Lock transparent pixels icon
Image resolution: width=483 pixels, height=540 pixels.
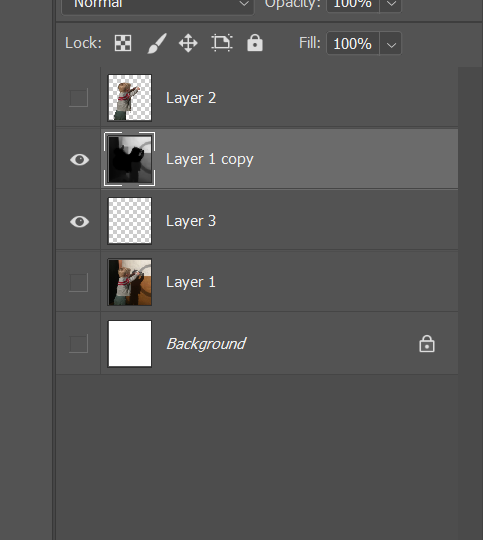(123, 43)
